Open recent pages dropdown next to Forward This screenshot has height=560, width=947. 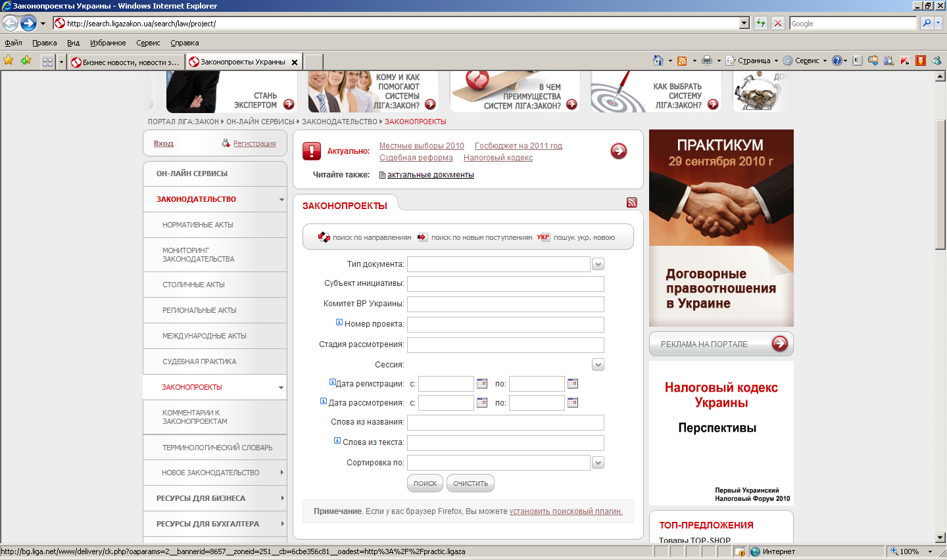43,24
